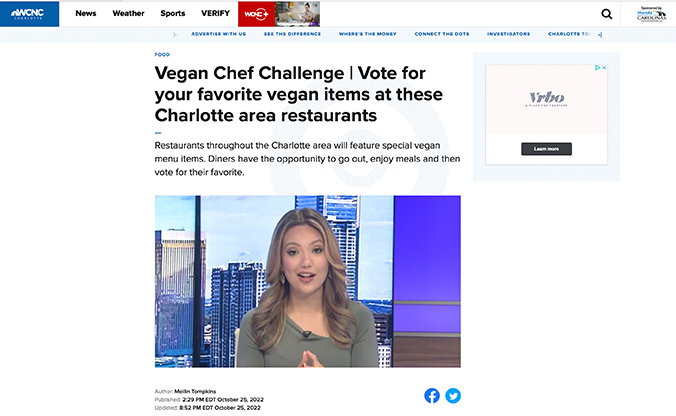Open the Weather menu

pos(128,13)
